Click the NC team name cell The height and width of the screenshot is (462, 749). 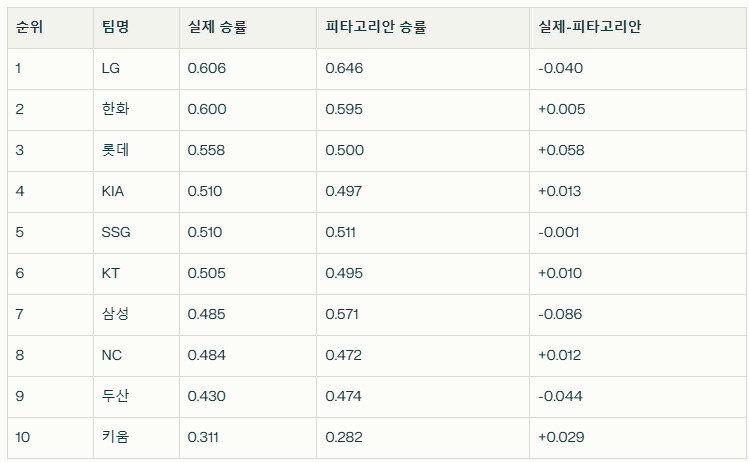[x=136, y=356]
